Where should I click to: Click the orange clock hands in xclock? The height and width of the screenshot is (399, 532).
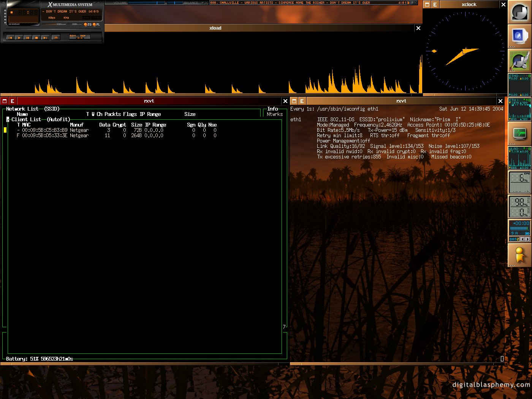pyautogui.click(x=462, y=56)
